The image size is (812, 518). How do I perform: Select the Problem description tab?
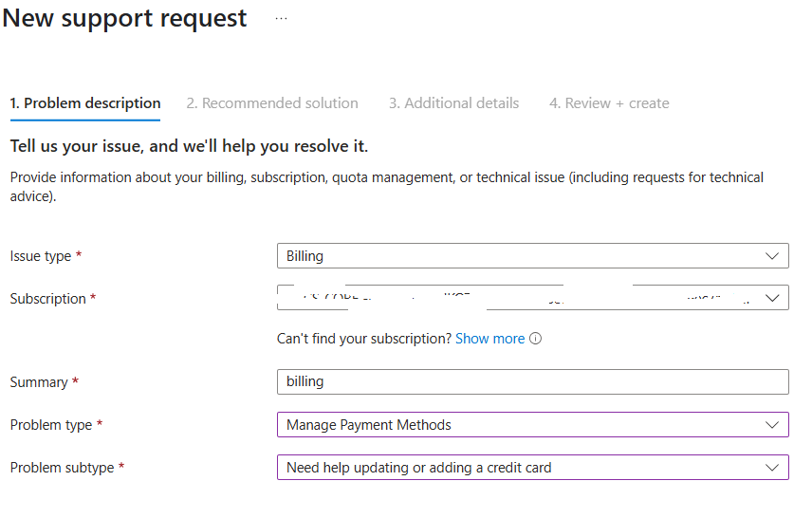85,103
